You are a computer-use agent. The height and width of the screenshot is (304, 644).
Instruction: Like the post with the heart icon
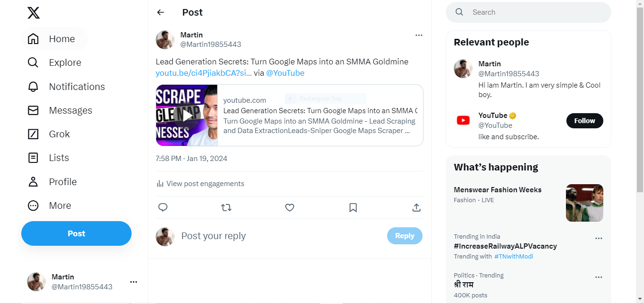point(290,207)
